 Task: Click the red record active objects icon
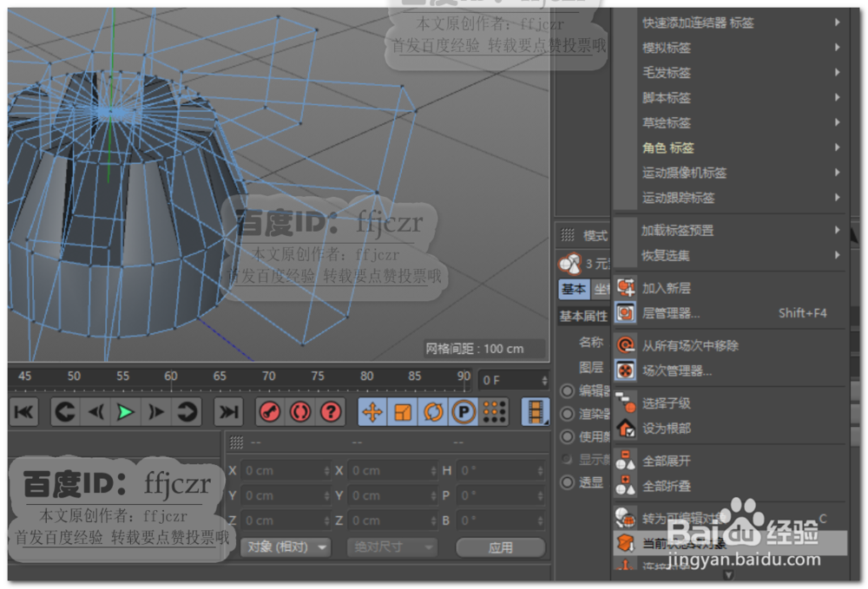pos(270,412)
